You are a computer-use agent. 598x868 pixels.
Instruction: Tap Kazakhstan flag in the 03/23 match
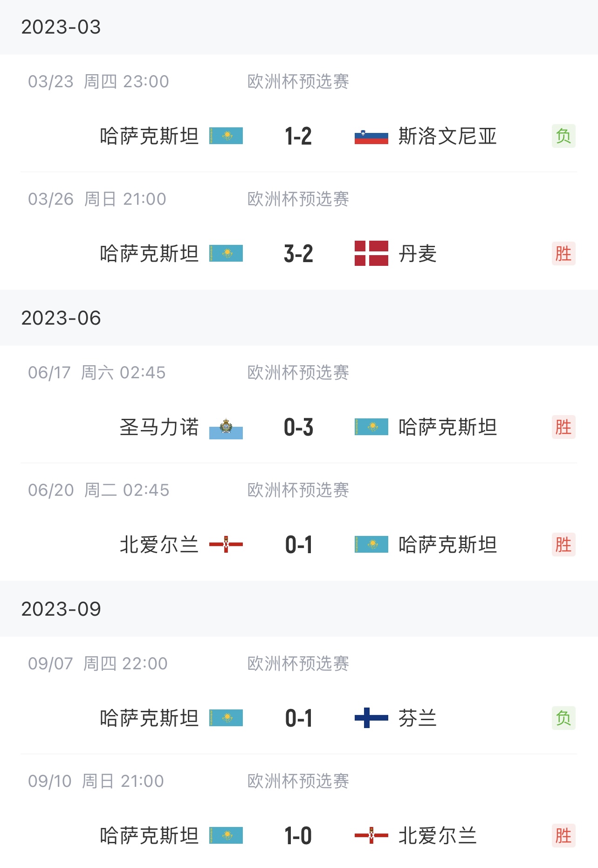226,136
